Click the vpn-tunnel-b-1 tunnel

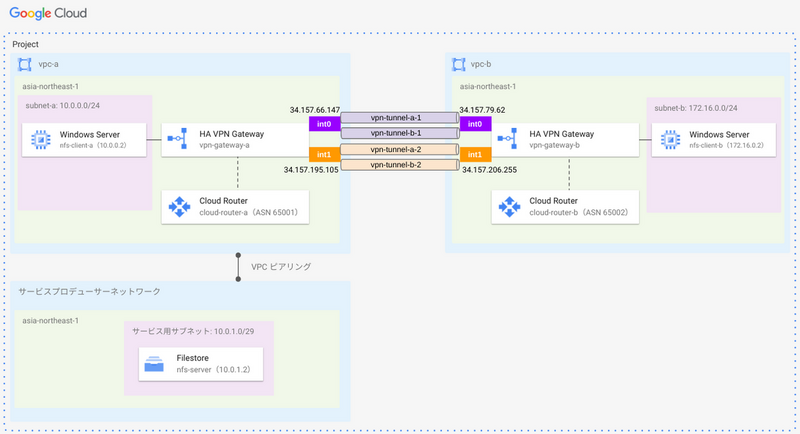click(400, 133)
